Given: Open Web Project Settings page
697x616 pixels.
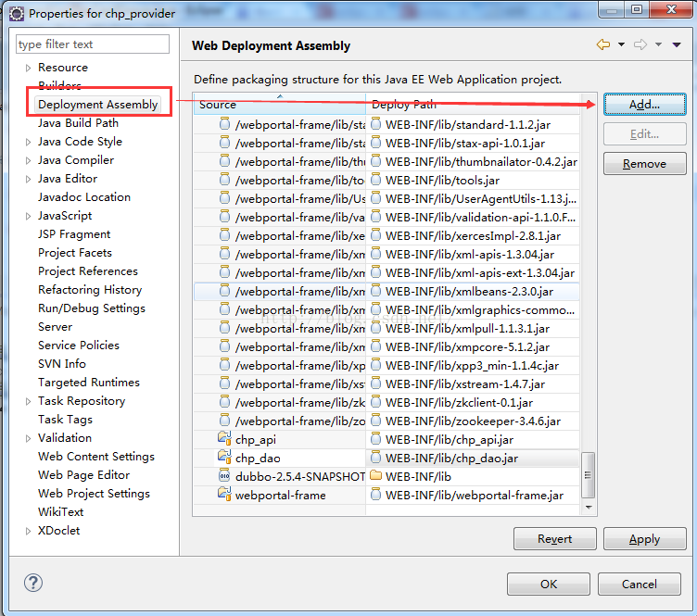Looking at the screenshot, I should [94, 494].
